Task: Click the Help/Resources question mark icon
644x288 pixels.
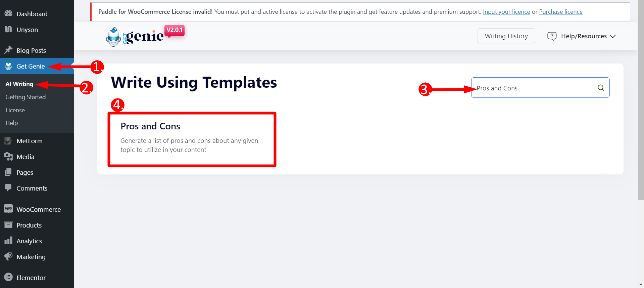Action: click(x=552, y=36)
